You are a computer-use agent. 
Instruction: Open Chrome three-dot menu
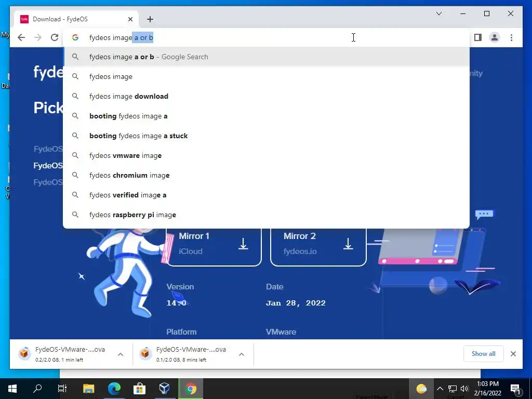pos(511,37)
